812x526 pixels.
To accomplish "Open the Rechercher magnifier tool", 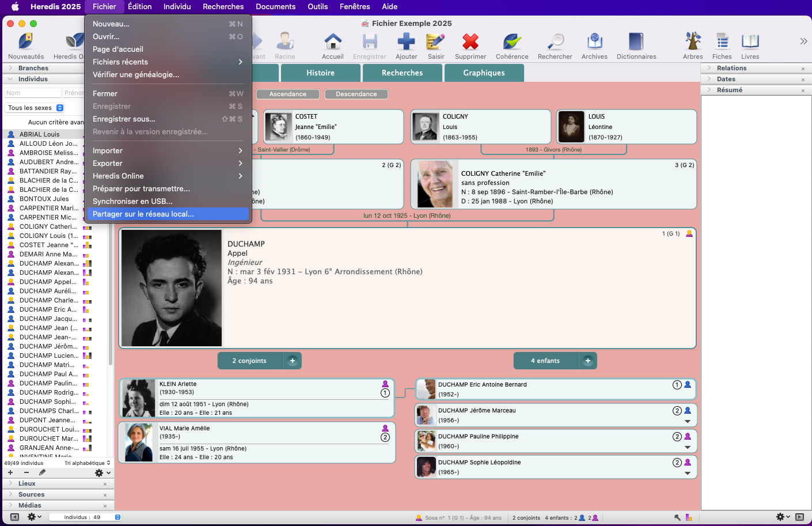I will 555,42.
